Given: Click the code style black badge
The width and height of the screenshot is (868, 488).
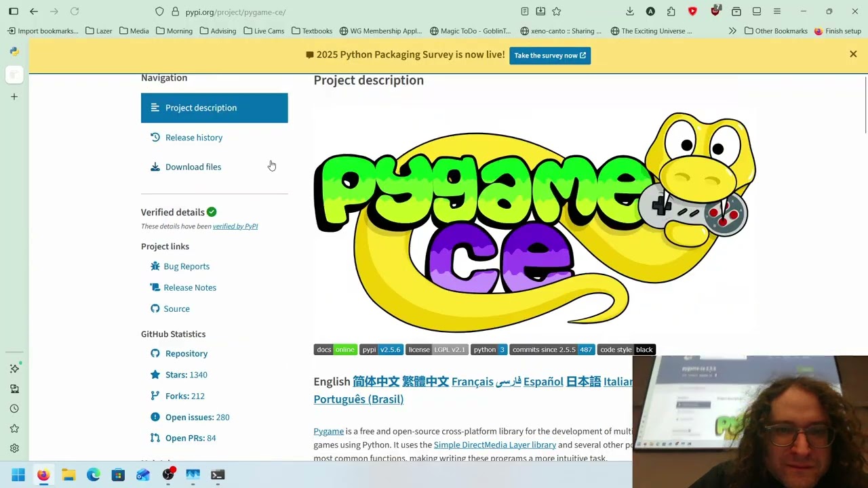Looking at the screenshot, I should [x=627, y=350].
